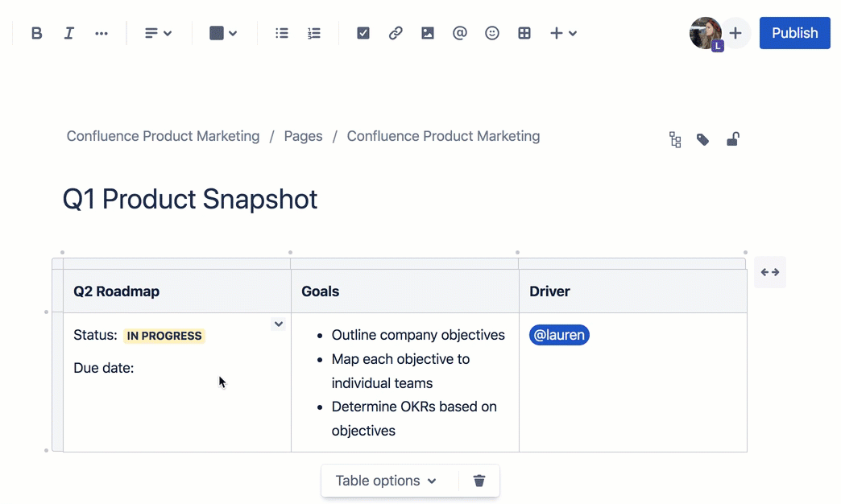
Task: Mention a user with the @ icon
Action: coord(460,33)
